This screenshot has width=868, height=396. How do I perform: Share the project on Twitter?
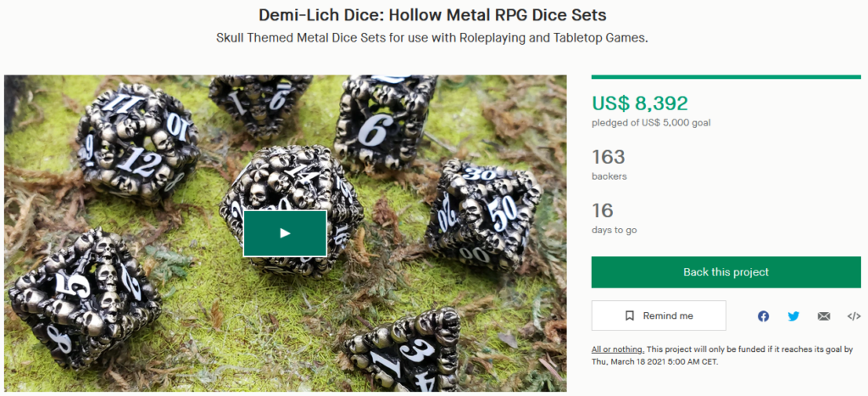tap(793, 316)
